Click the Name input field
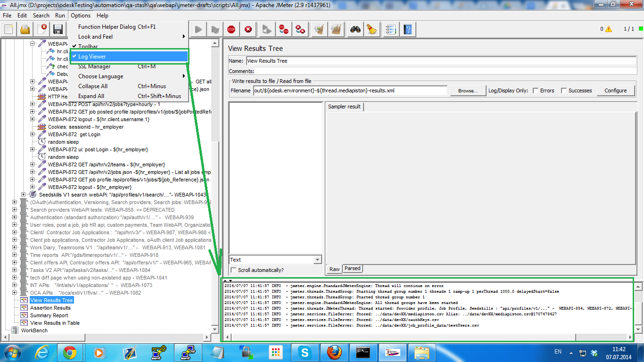The image size is (644, 362). coord(440,61)
